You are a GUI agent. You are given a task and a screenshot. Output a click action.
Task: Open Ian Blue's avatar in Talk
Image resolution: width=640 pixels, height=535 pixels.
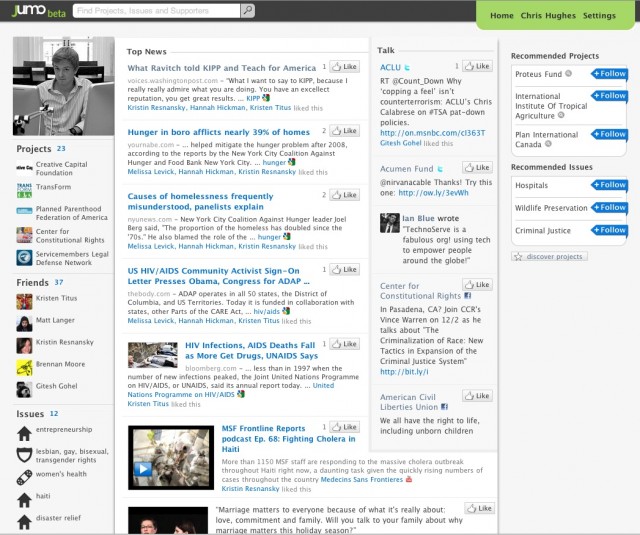click(x=390, y=223)
